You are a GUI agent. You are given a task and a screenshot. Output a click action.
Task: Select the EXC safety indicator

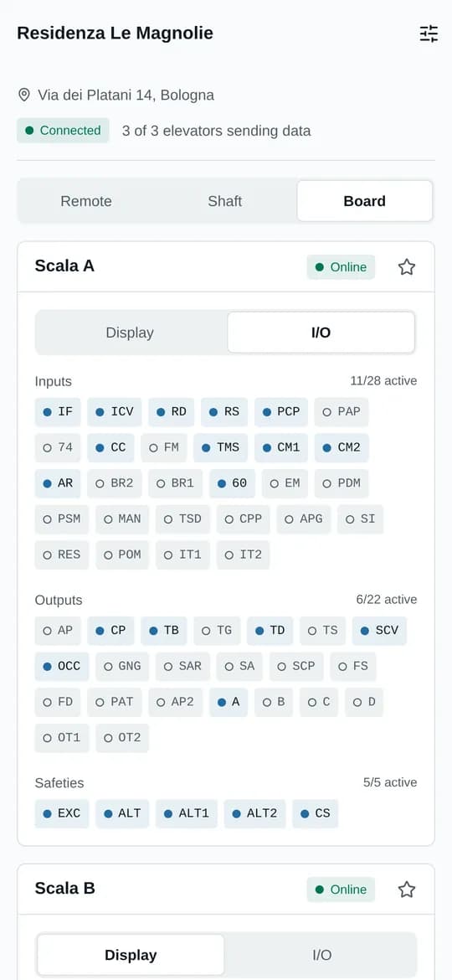(x=62, y=814)
